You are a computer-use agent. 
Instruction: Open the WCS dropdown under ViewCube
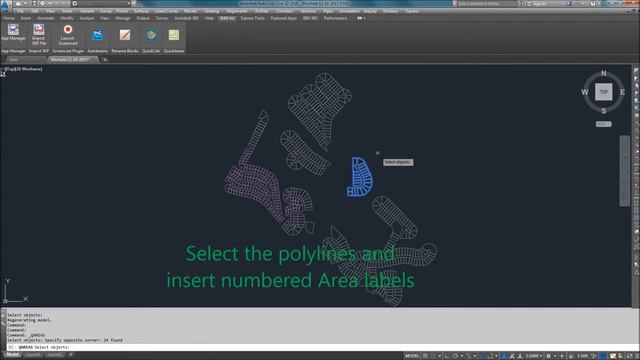pyautogui.click(x=604, y=124)
